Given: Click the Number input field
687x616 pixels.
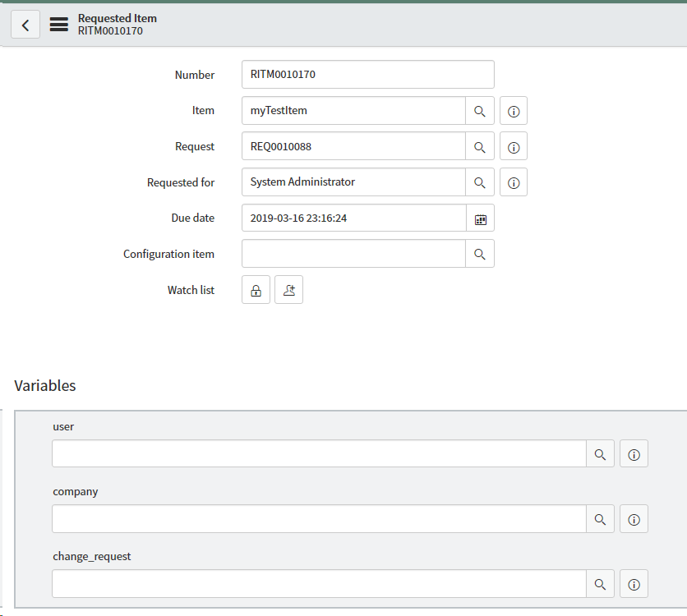Looking at the screenshot, I should click(x=367, y=75).
